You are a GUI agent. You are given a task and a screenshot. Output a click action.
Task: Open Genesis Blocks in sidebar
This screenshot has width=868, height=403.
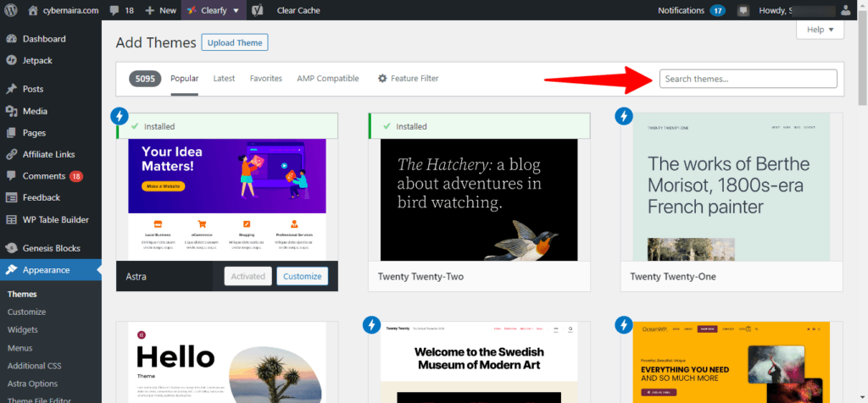50,248
